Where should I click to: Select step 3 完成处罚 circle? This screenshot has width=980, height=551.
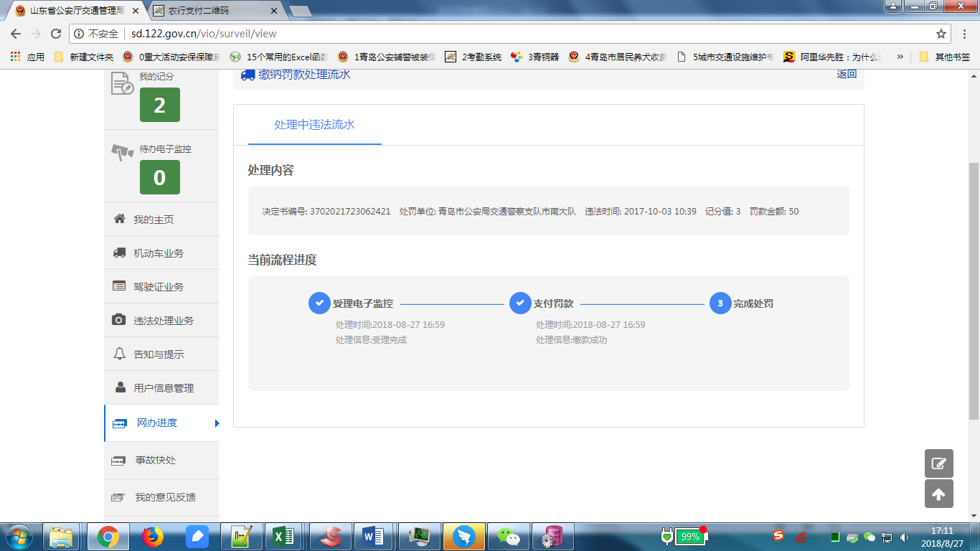(x=721, y=303)
